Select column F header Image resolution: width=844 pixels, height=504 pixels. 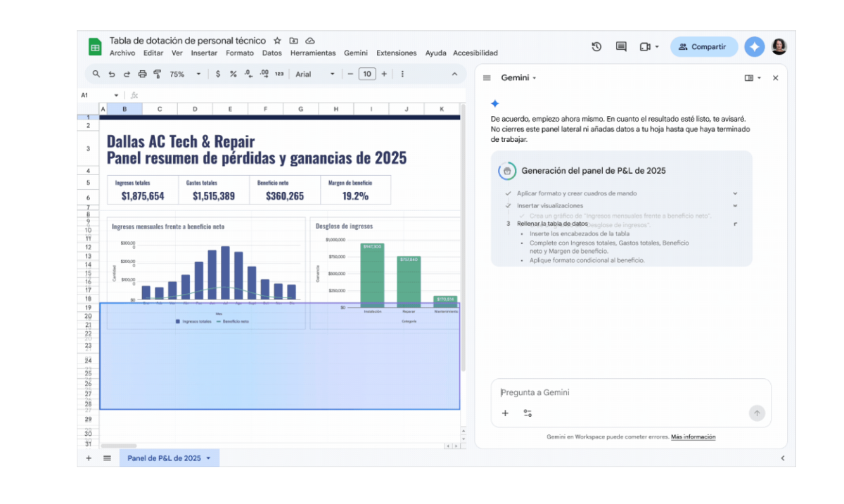[x=266, y=109]
